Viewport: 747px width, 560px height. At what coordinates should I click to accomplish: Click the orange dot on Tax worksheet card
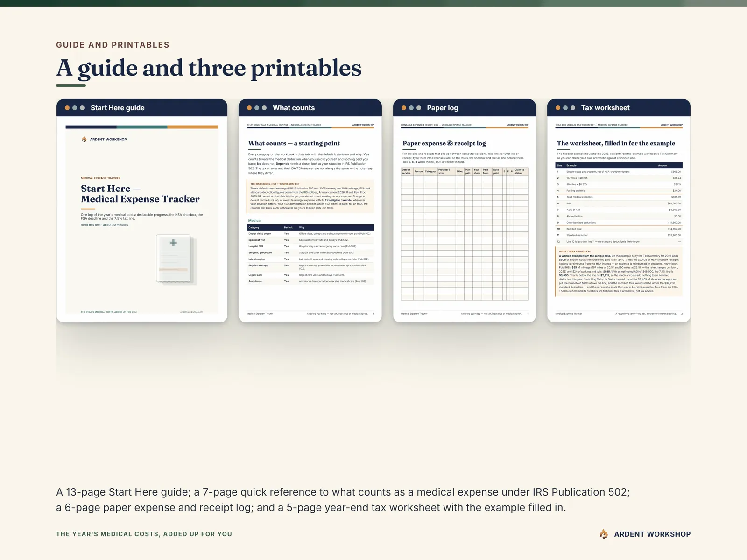click(558, 108)
